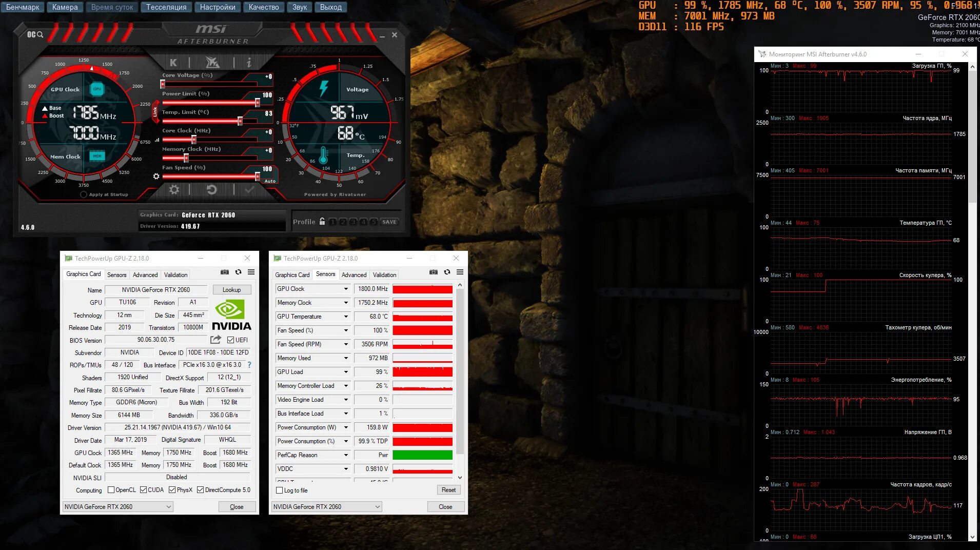Viewport: 980px width, 550px height.
Task: Toggle the Link button between limits
Action: [x=155, y=111]
